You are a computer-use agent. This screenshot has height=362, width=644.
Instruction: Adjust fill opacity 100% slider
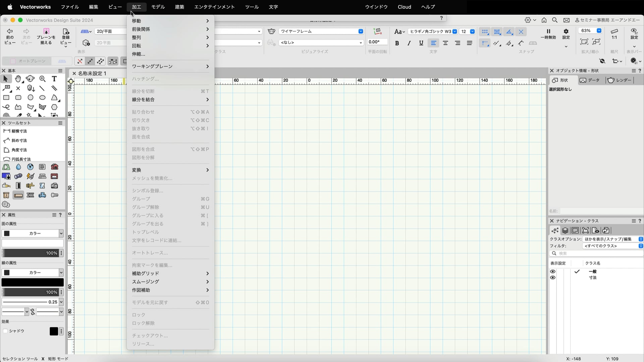coord(31,253)
